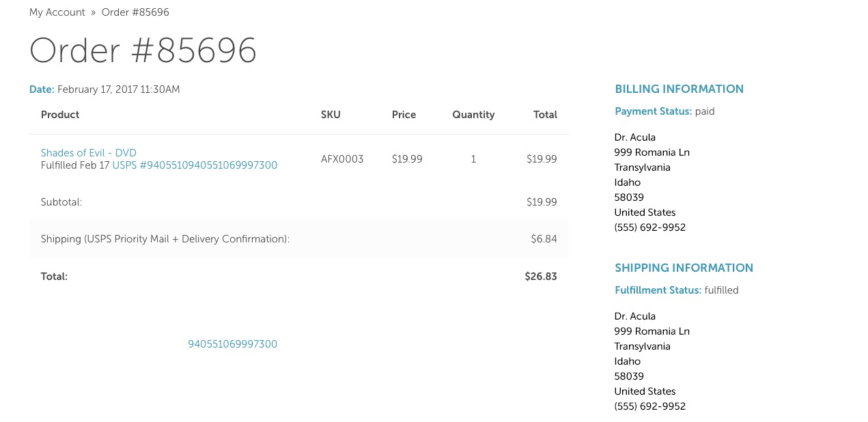
Task: Click the Fulfillment Status label
Action: coord(658,290)
